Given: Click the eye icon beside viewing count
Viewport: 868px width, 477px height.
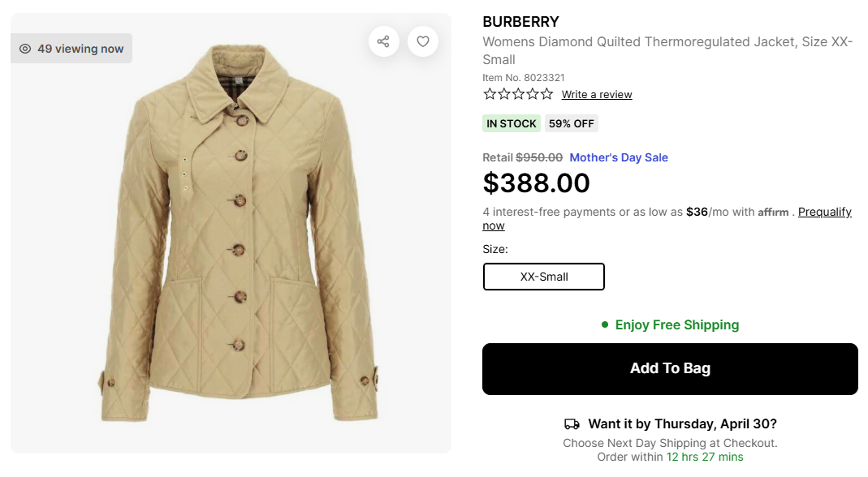Looking at the screenshot, I should (x=25, y=49).
